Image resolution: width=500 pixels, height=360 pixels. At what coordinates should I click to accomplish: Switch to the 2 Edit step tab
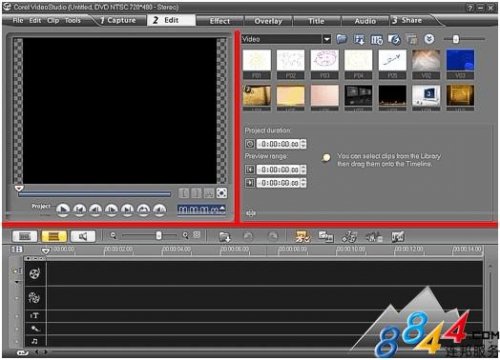(171, 20)
